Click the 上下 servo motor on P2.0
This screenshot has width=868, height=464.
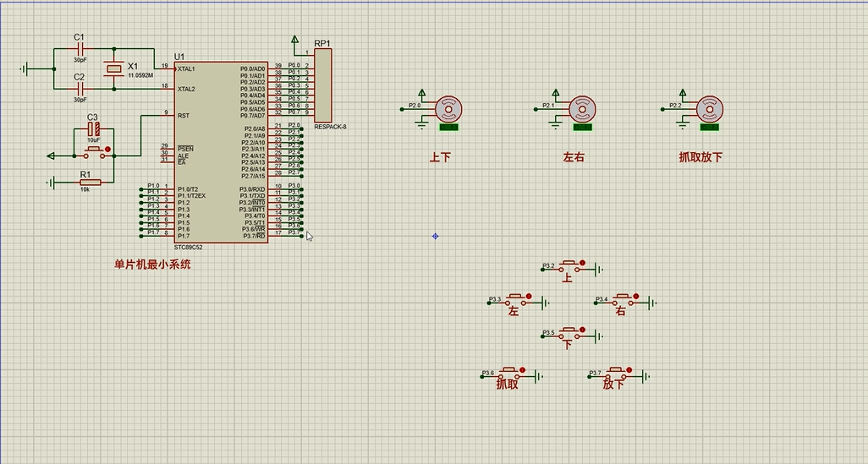pos(448,109)
